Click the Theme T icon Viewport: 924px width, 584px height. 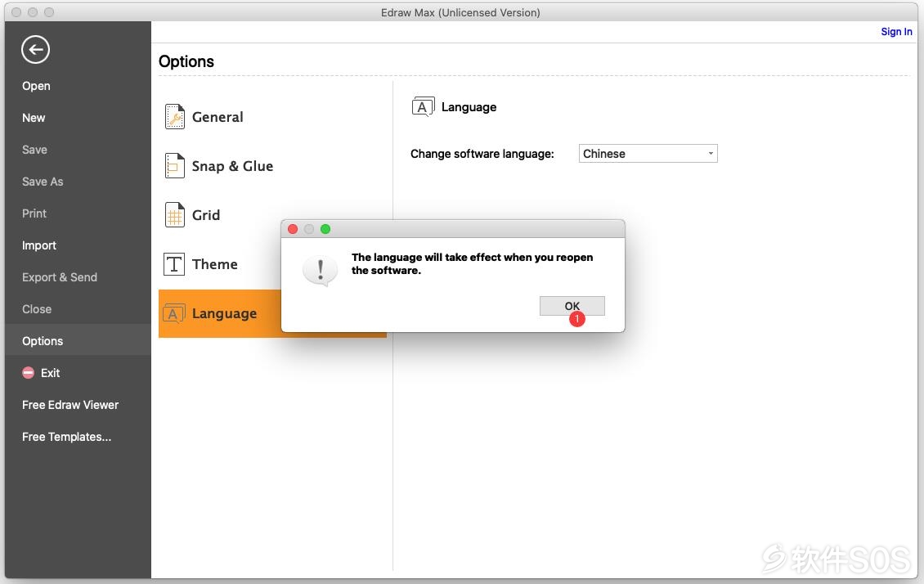(x=174, y=264)
